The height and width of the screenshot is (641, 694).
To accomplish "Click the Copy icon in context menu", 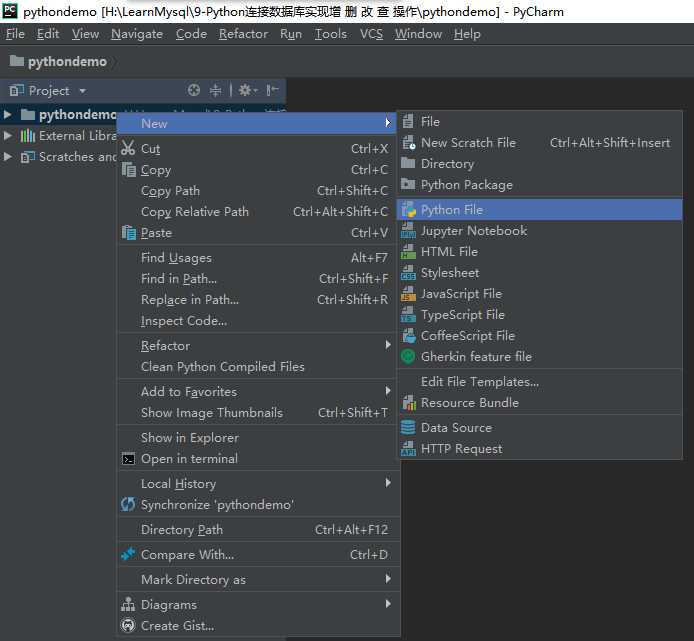I will pyautogui.click(x=129, y=170).
